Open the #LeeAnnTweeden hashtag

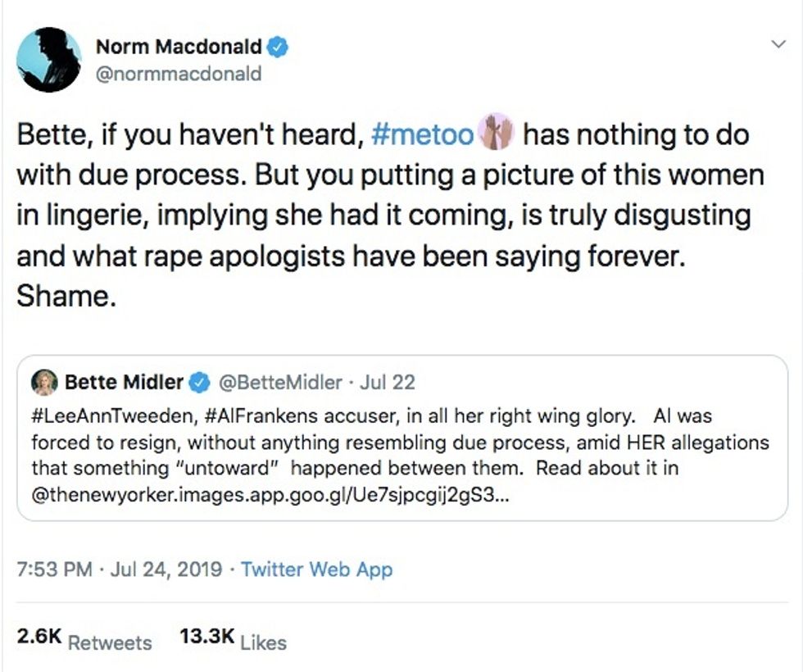point(112,415)
